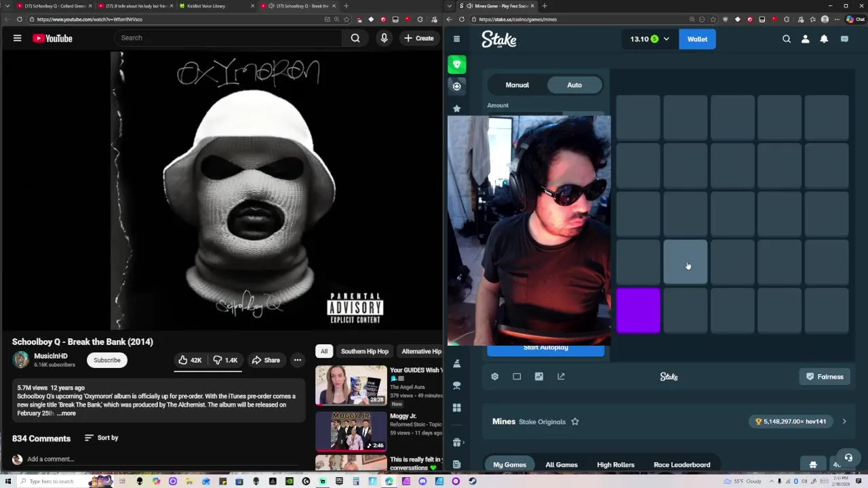The height and width of the screenshot is (488, 868).
Task: Expand Mines info chevron arrow
Action: click(x=844, y=422)
